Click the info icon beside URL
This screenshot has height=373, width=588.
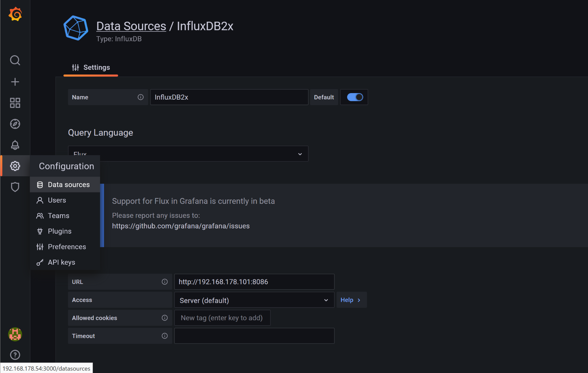(165, 282)
